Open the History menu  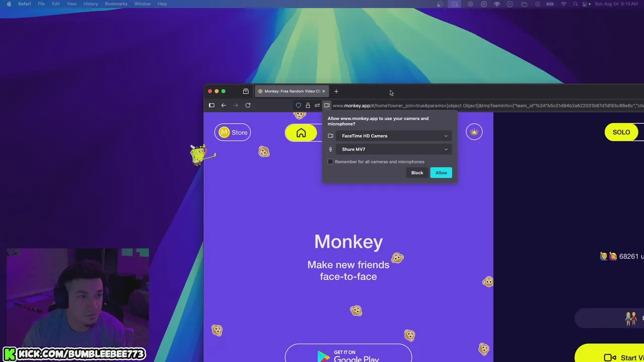[91, 4]
